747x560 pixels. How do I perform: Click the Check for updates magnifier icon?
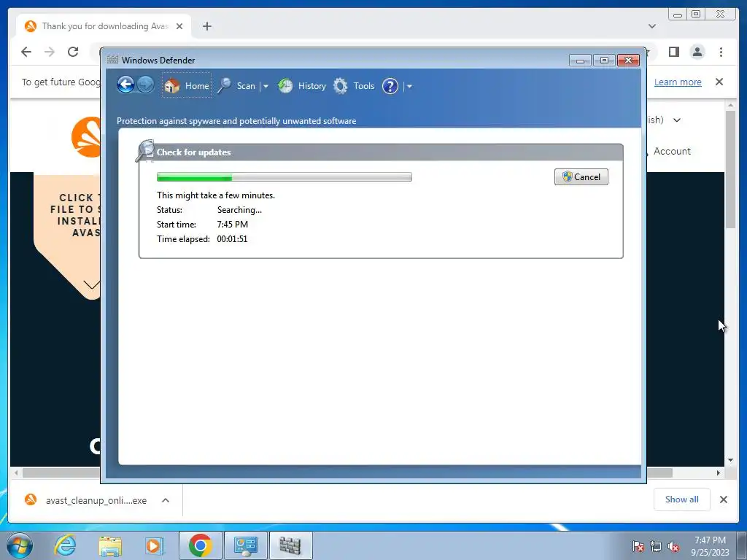(145, 151)
